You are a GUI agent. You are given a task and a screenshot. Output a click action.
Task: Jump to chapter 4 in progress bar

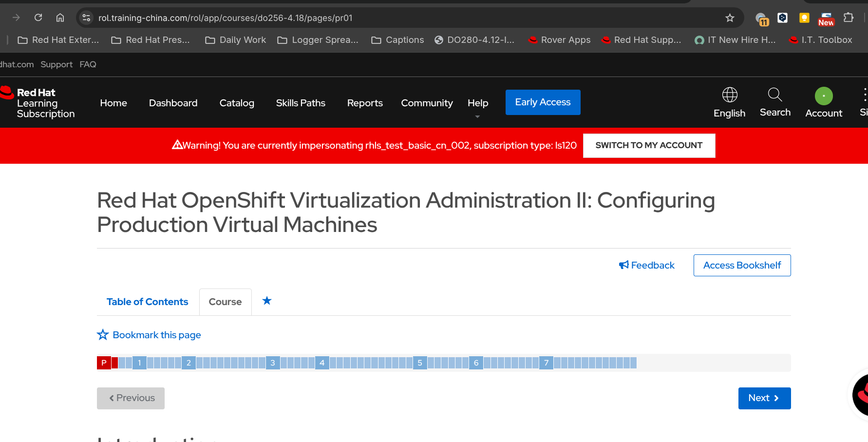click(322, 363)
